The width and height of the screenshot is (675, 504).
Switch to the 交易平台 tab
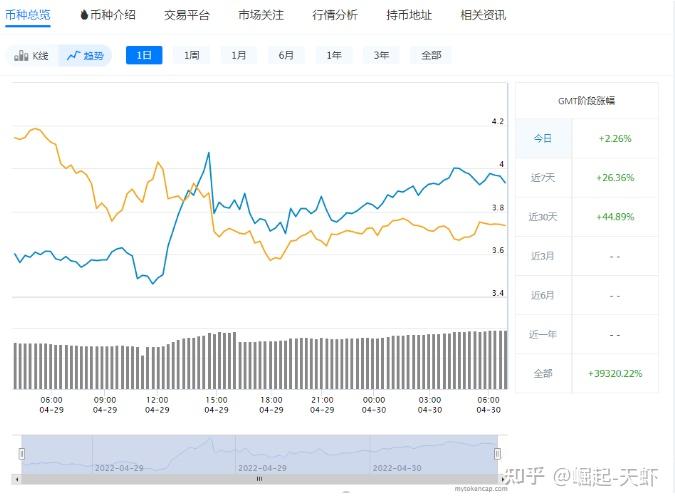[x=186, y=15]
